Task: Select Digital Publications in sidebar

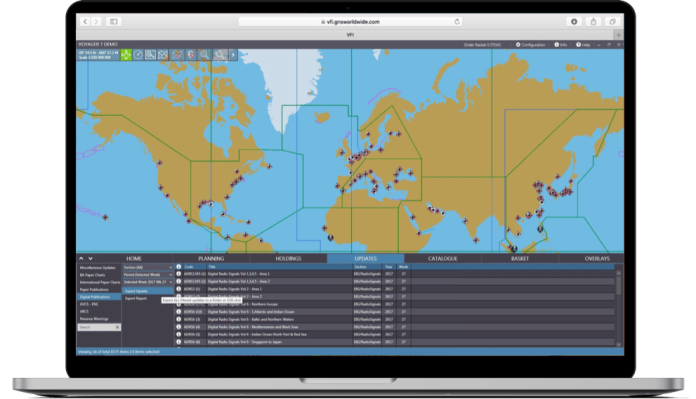Action: (x=99, y=297)
